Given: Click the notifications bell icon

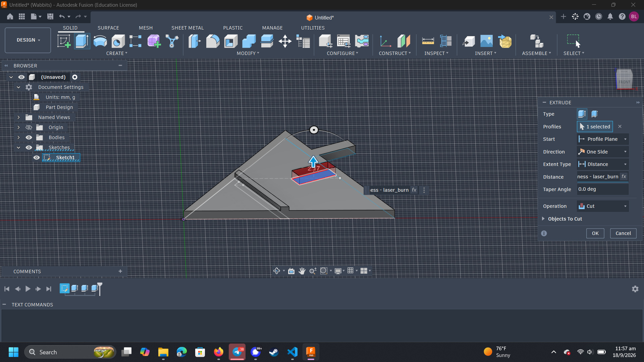Looking at the screenshot, I should [610, 16].
